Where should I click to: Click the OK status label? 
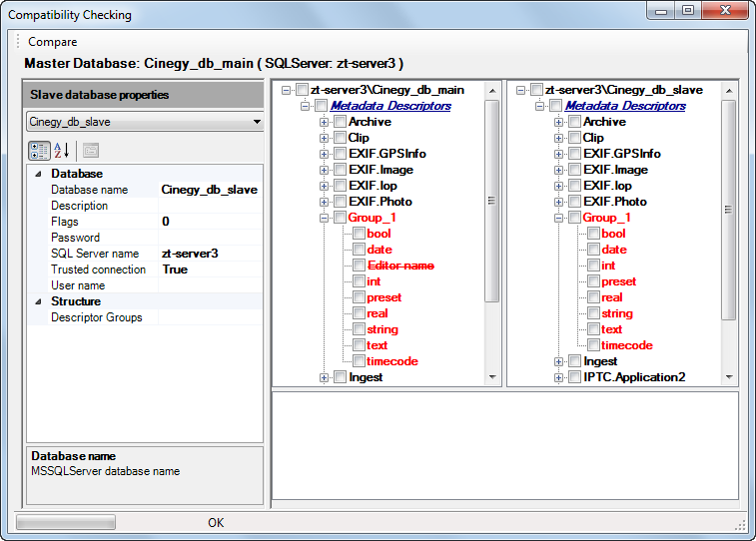point(216,523)
